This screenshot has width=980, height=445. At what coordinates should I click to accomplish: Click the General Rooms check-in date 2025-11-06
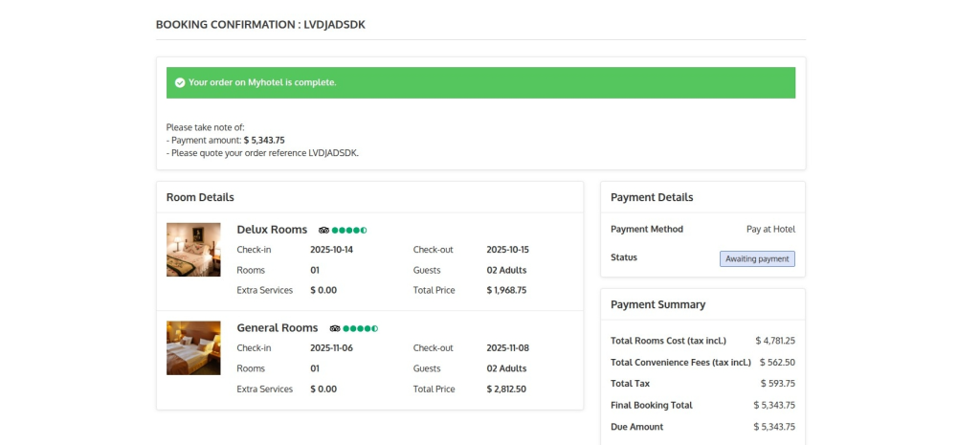[331, 348]
